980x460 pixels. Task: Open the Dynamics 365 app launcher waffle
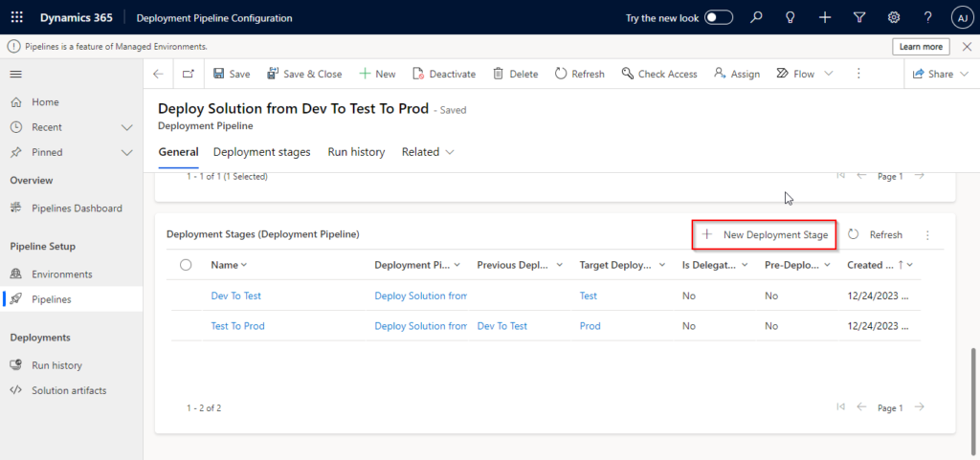16,17
